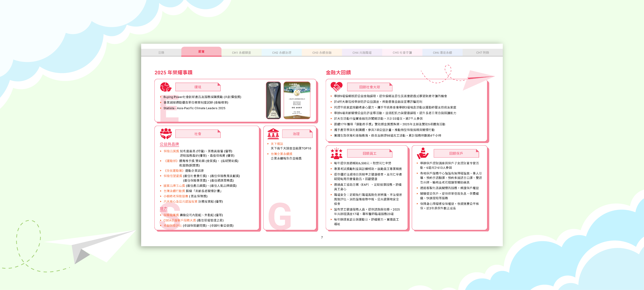
Task: Click the three-star people icon beside 回饋員工
Action: tap(336, 153)
